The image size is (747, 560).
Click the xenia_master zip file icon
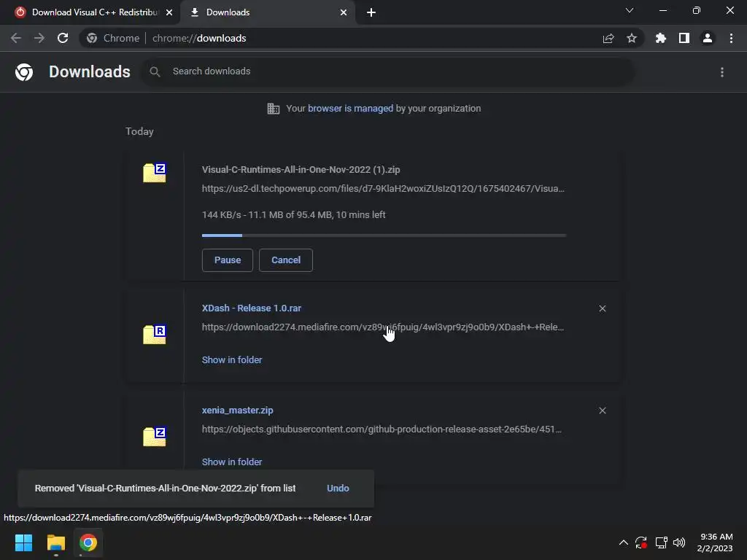[155, 436]
